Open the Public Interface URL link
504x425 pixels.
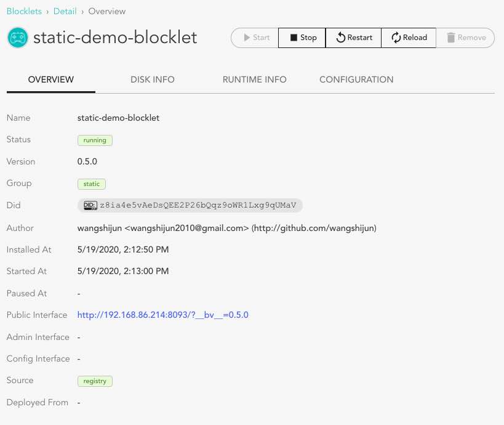(162, 315)
